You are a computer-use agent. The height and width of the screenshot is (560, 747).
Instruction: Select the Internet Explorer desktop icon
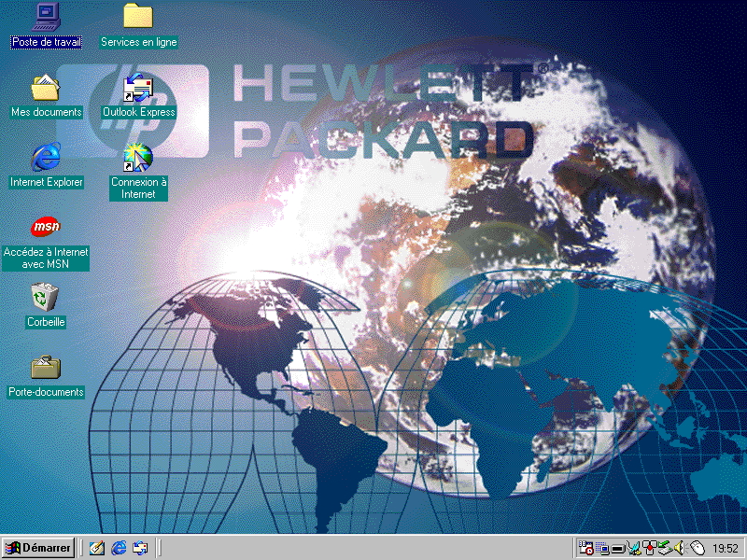pos(46,157)
